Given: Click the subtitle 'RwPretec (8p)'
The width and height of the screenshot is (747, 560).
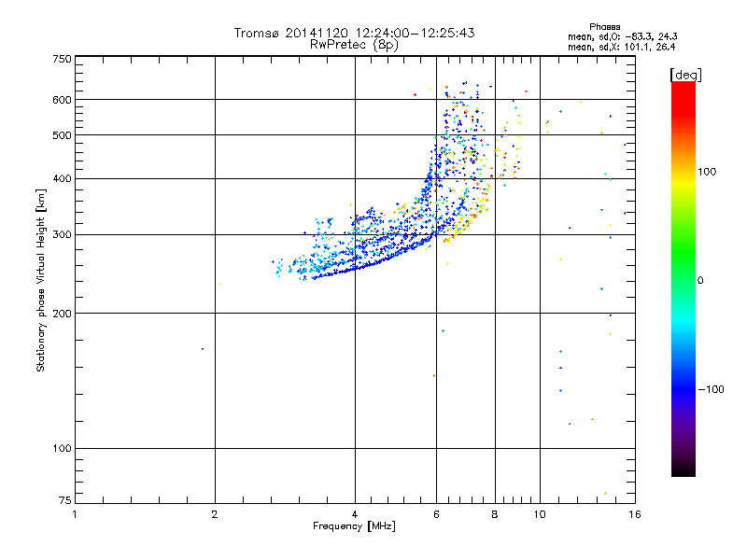Looking at the screenshot, I should coord(354,45).
